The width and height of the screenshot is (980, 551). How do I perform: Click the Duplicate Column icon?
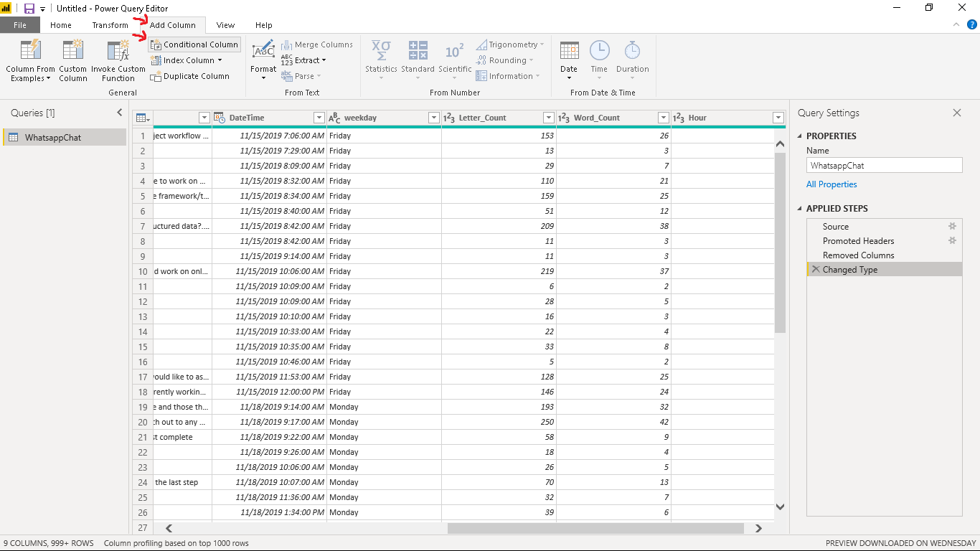[x=156, y=76]
